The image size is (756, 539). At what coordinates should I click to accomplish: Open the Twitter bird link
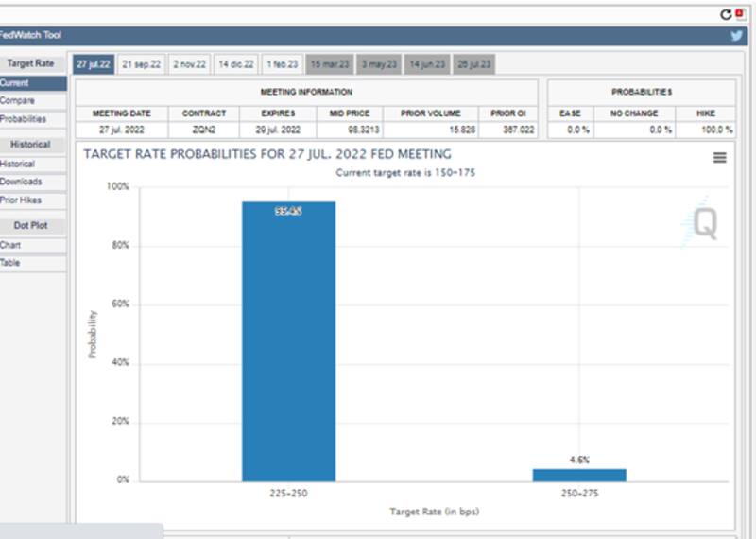coord(736,36)
